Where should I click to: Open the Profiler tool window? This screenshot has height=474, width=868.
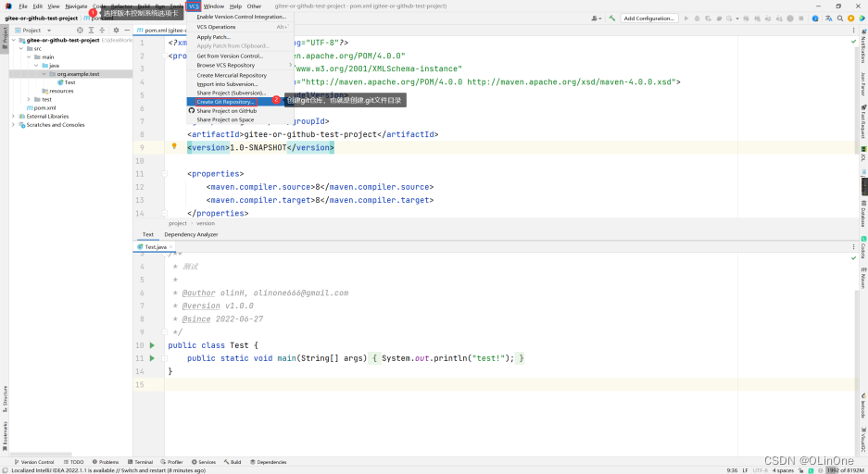(171, 462)
